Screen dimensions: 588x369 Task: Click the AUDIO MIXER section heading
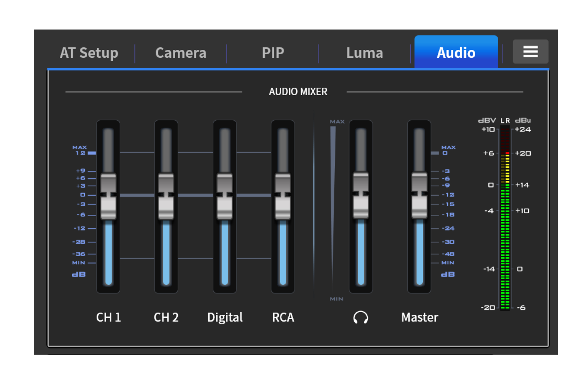click(298, 92)
